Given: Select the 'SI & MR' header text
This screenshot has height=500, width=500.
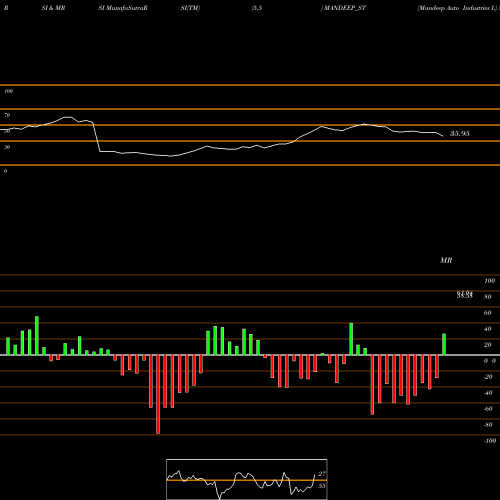Looking at the screenshot, I should [x=53, y=8].
